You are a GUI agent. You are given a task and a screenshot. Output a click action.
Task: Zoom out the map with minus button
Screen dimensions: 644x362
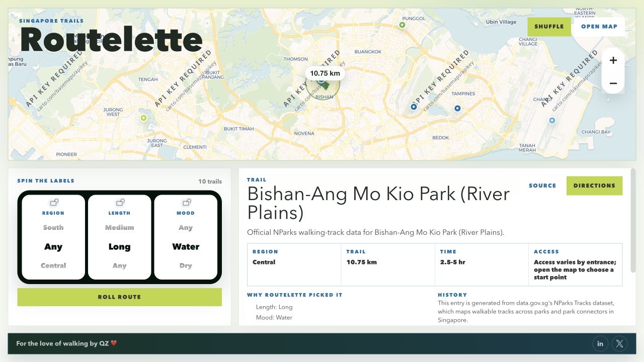click(x=613, y=83)
